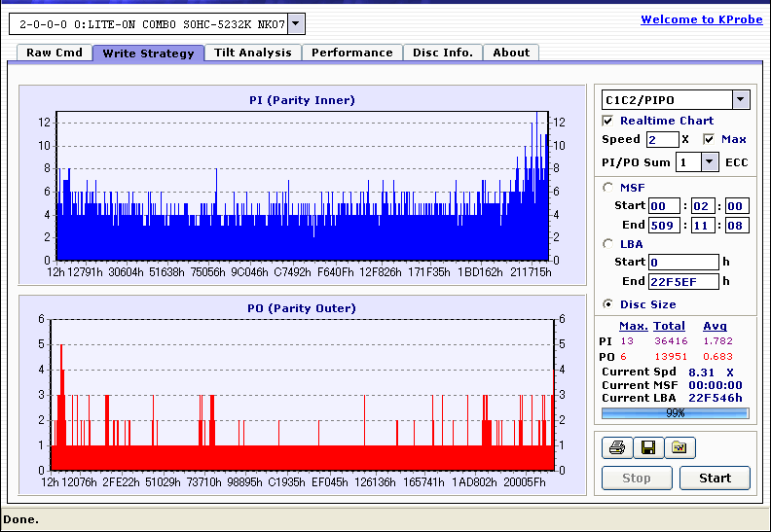The image size is (771, 532).
Task: Select the MSF radio button
Action: [x=608, y=188]
